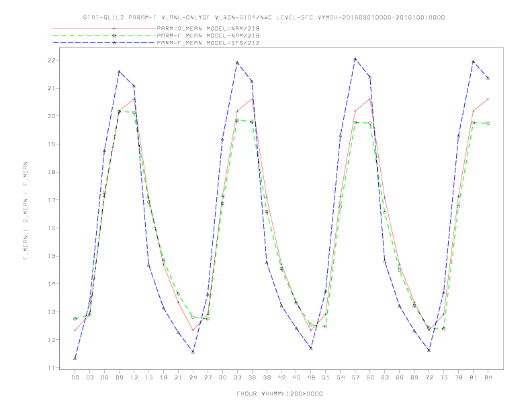Click x-axis forecast hour label 75
Viewport: 532px width, 411px height.
tap(444, 377)
